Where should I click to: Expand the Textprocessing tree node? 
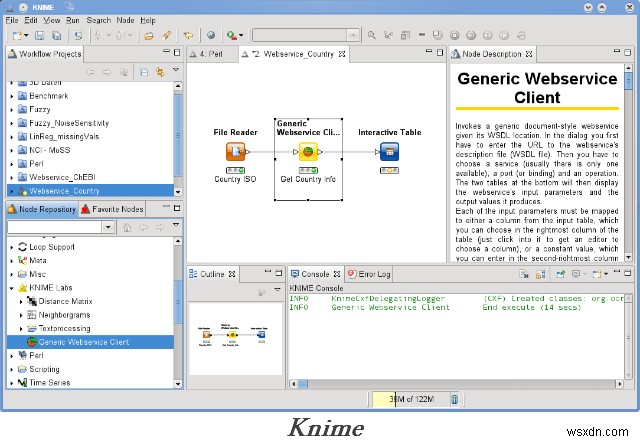pyautogui.click(x=21, y=329)
